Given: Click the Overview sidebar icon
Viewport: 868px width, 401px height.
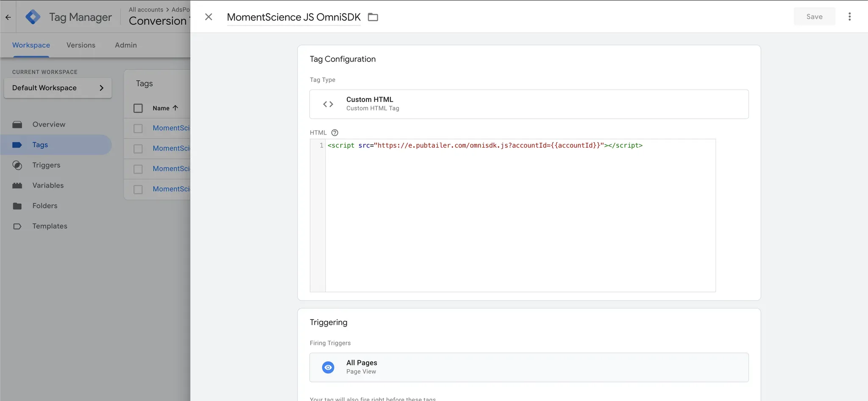Looking at the screenshot, I should coord(17,124).
